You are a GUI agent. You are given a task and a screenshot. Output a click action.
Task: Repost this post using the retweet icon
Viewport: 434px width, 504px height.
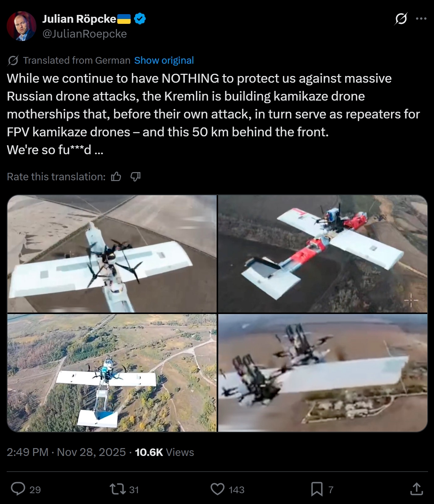118,489
